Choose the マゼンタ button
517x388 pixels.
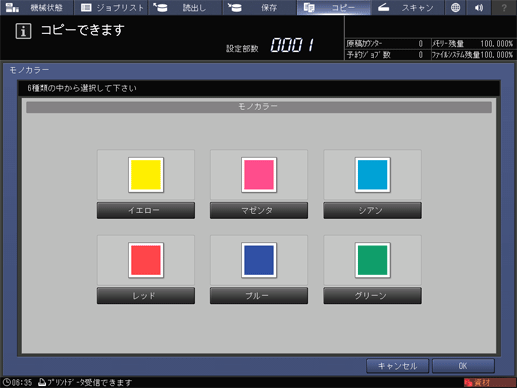click(259, 210)
